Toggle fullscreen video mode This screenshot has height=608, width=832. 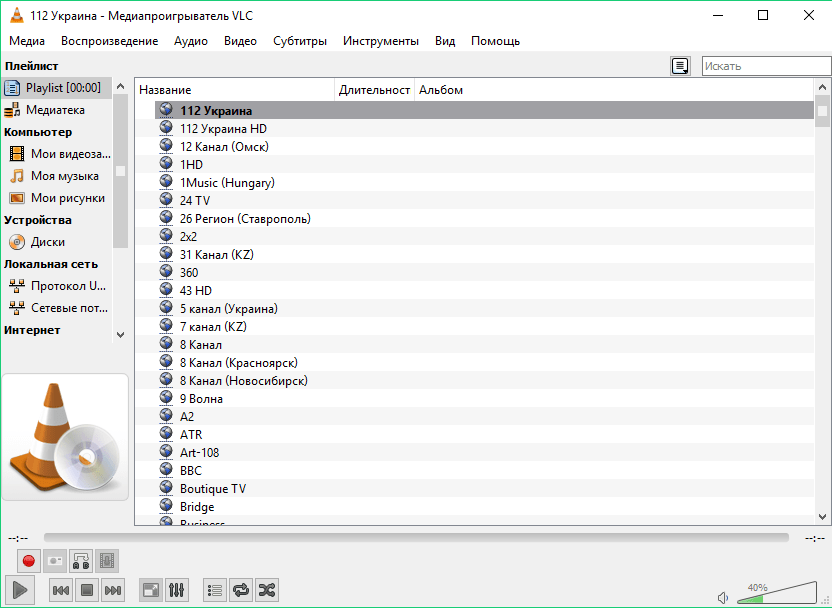click(151, 590)
